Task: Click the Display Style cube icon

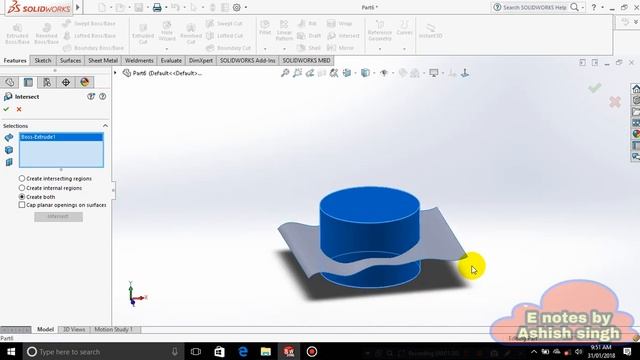Action: (x=365, y=73)
